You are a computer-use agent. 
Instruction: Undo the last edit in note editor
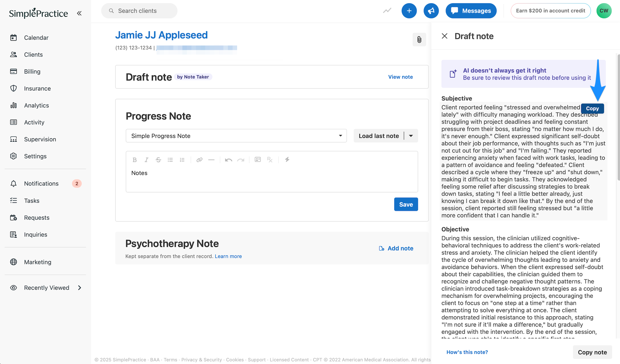228,160
